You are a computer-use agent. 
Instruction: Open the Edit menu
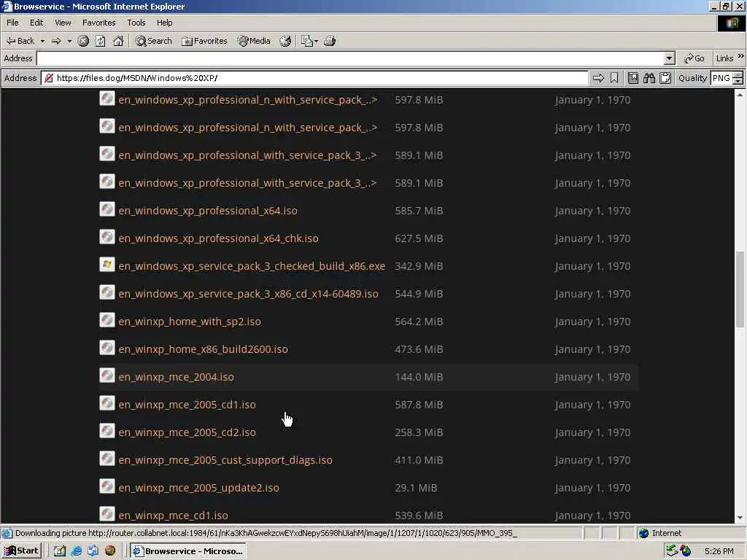(x=36, y=23)
